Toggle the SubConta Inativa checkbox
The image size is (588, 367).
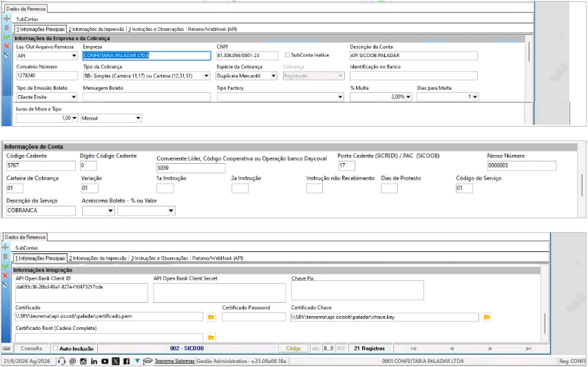[x=287, y=55]
